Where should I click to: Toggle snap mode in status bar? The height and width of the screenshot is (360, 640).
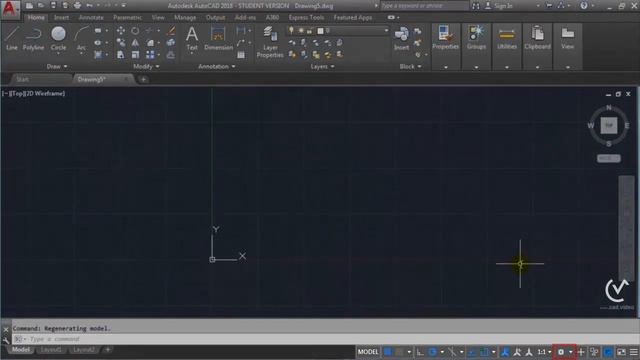pyautogui.click(x=399, y=352)
